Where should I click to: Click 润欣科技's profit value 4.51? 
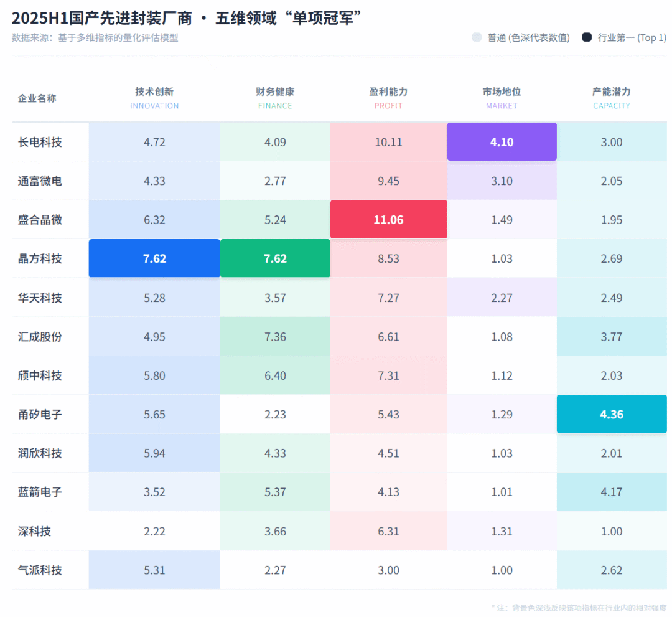[388, 453]
